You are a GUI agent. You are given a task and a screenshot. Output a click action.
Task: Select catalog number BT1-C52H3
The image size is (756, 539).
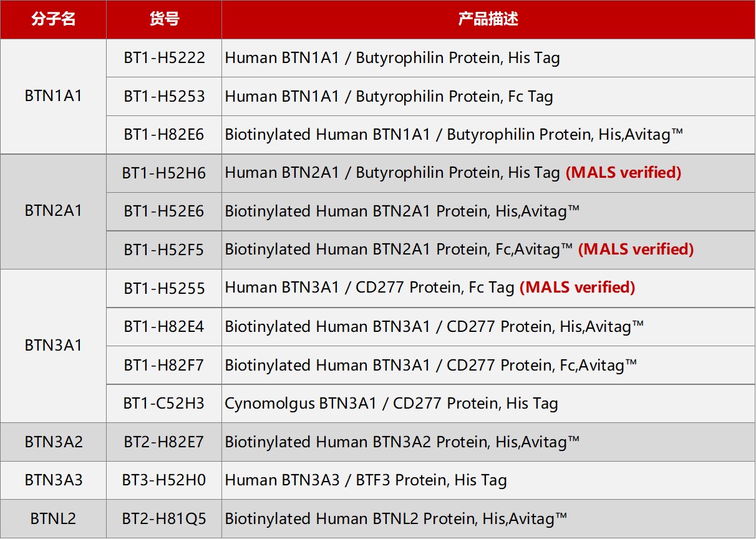(x=164, y=404)
